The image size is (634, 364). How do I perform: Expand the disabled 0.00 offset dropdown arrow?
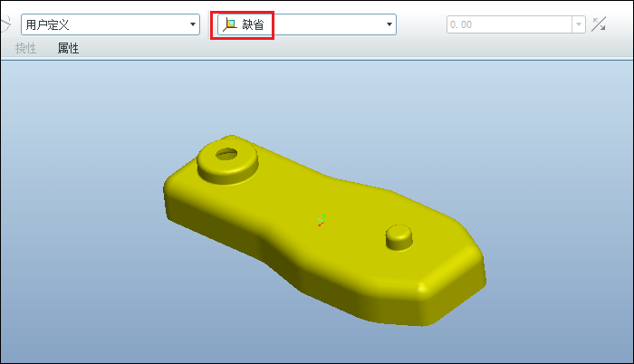[579, 24]
